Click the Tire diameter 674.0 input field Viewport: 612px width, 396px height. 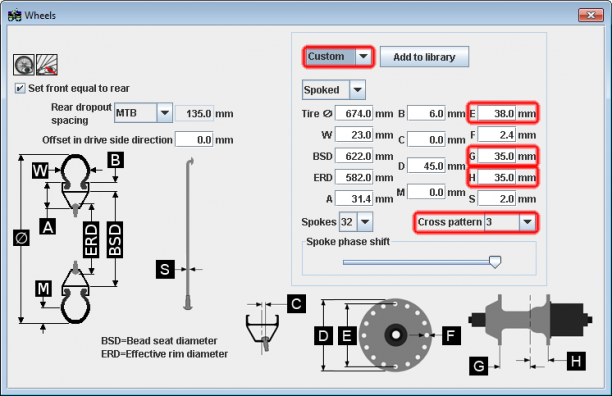354,114
